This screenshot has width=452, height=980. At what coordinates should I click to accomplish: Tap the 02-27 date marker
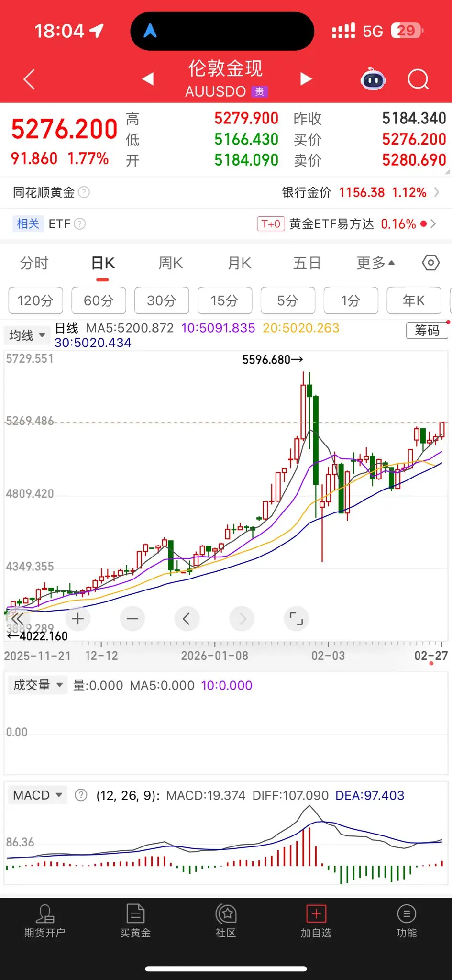(x=431, y=656)
